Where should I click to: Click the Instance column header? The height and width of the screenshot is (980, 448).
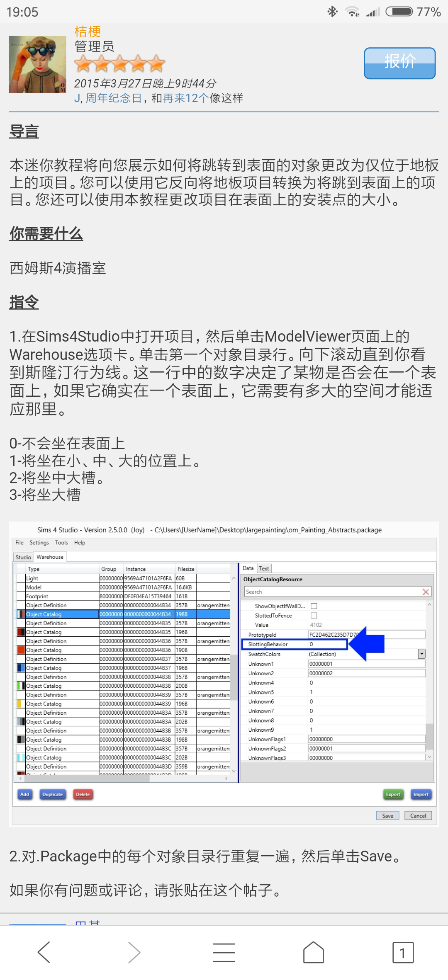pos(149,569)
